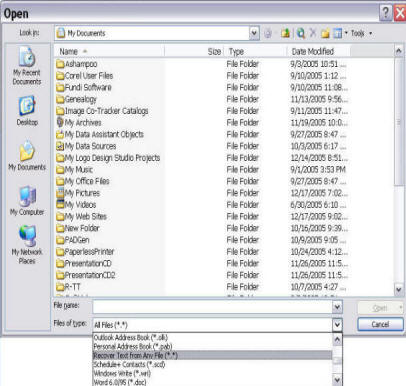Select the My Pictures folder icon
Screen dimensions: 406x386
click(60, 193)
